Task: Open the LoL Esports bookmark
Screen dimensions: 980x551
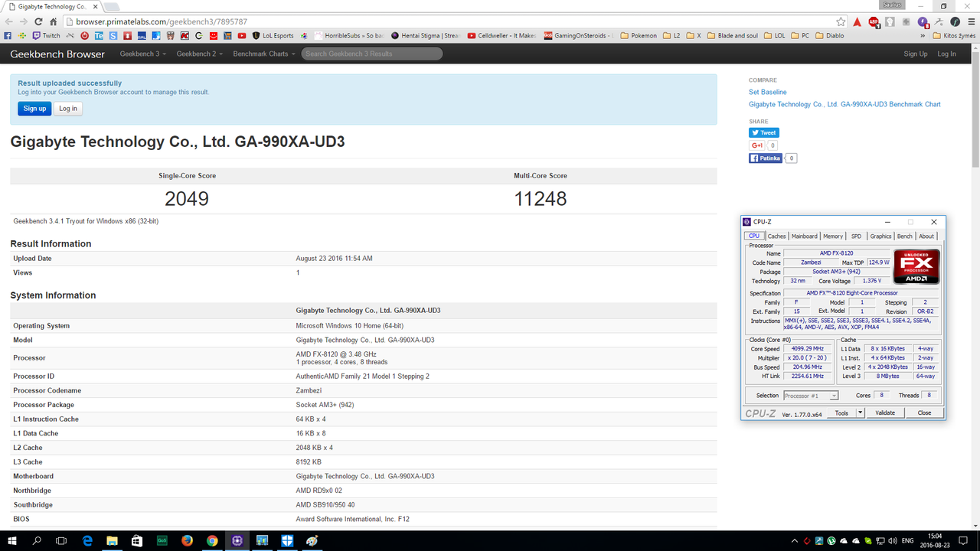Action: (x=273, y=35)
